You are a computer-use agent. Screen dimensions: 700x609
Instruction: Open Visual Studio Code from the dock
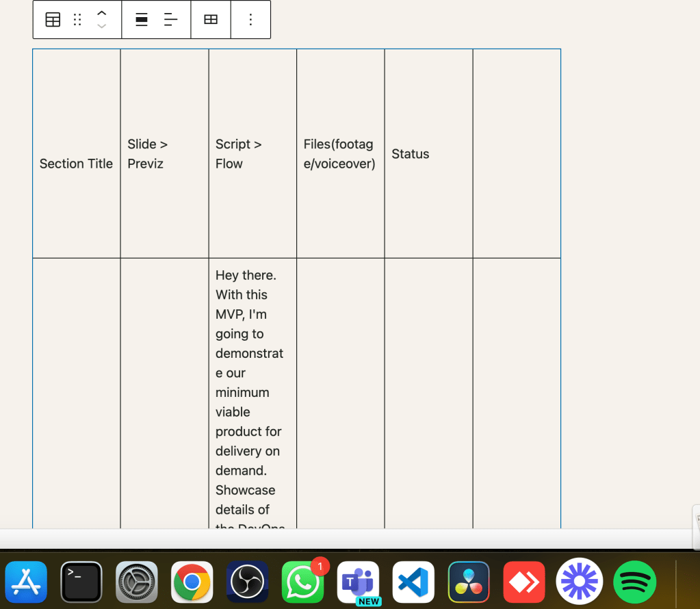pyautogui.click(x=413, y=582)
